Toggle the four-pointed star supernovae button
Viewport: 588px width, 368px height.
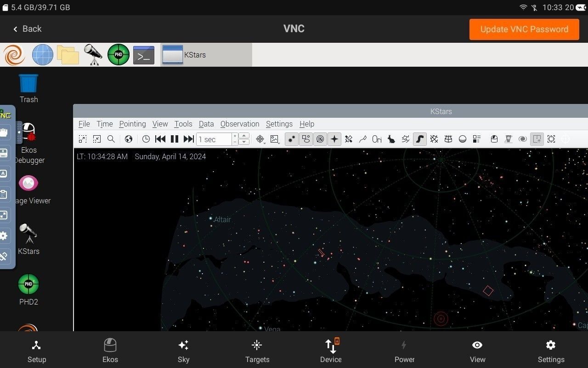tap(334, 139)
